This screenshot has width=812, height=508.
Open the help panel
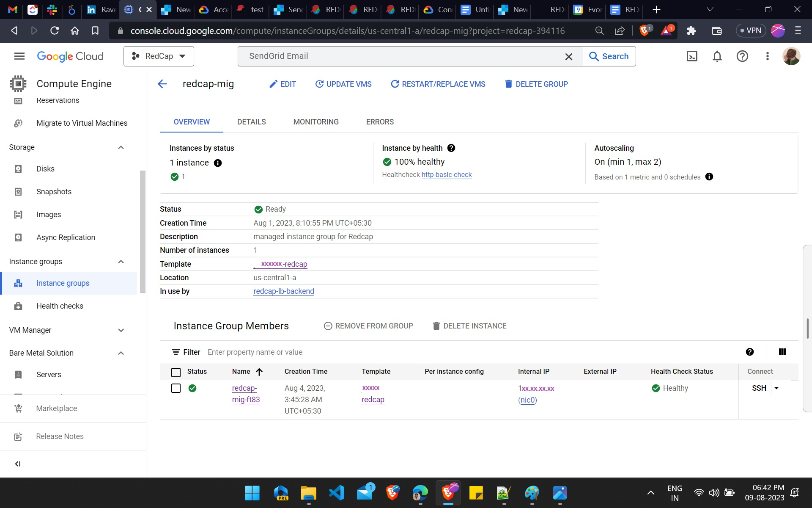tap(743, 56)
